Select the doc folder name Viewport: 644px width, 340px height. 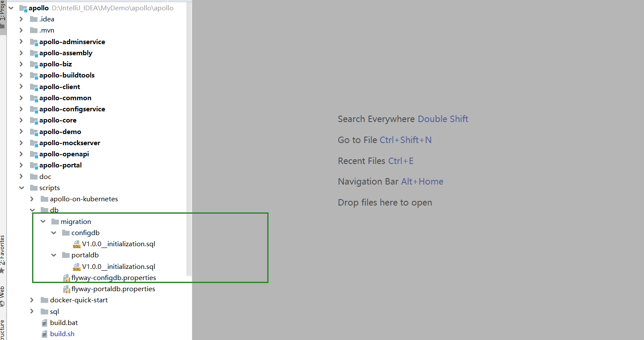[x=45, y=176]
